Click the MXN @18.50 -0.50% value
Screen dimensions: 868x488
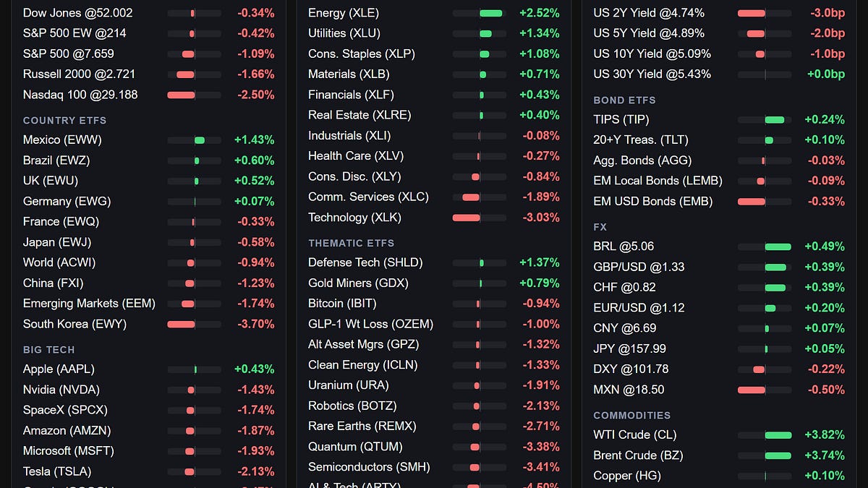(x=825, y=390)
